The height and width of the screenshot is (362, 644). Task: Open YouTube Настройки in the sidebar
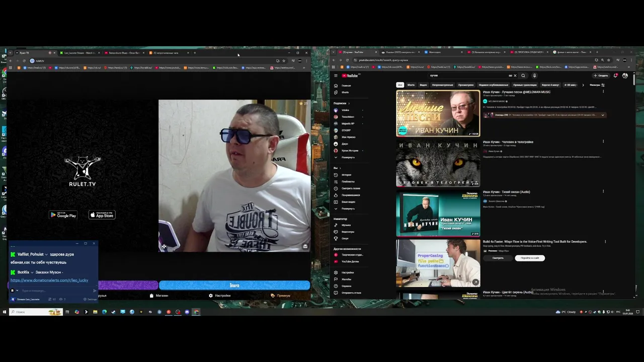pos(347,273)
